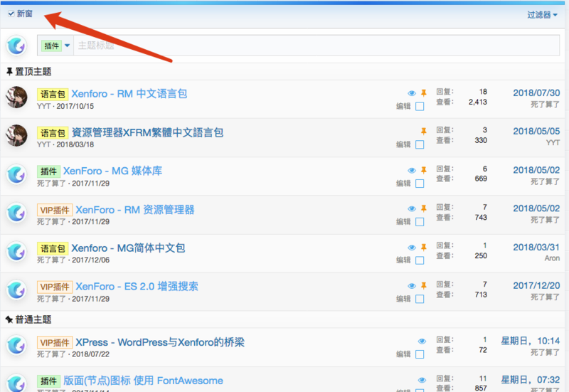
Task: Open thread XenForo - MG 媒体库
Action: [x=113, y=171]
